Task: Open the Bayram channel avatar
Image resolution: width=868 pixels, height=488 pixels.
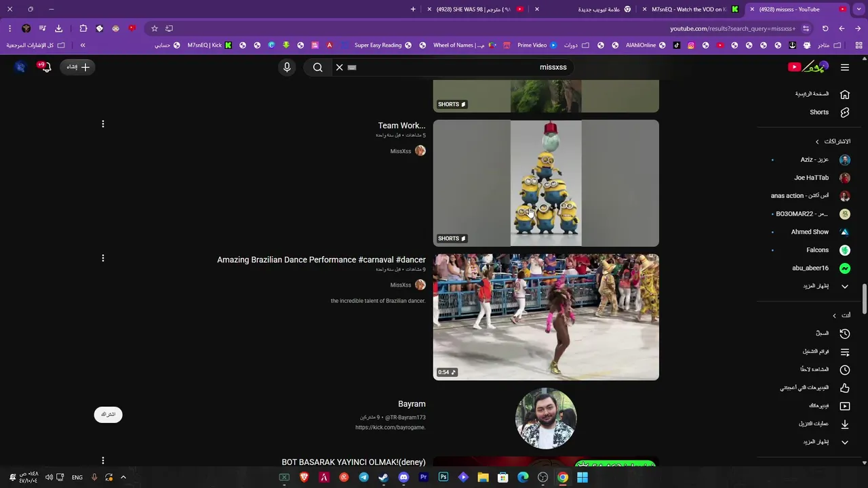Action: pos(546,418)
